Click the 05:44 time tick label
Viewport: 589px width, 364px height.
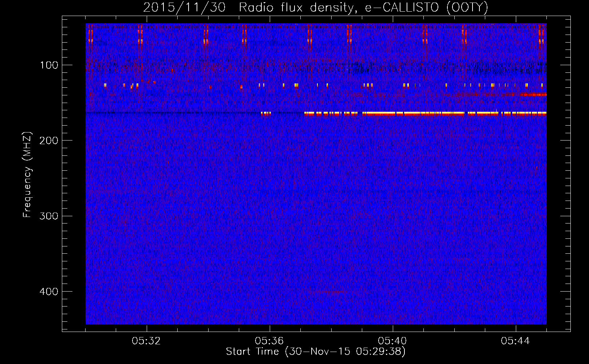pyautogui.click(x=515, y=341)
